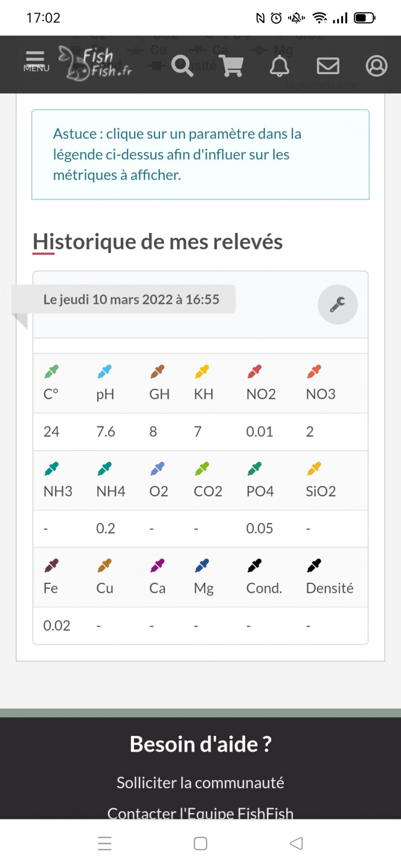Tap the red NO2 dropper icon
Viewport: 401px width, 868px height.
point(254,372)
